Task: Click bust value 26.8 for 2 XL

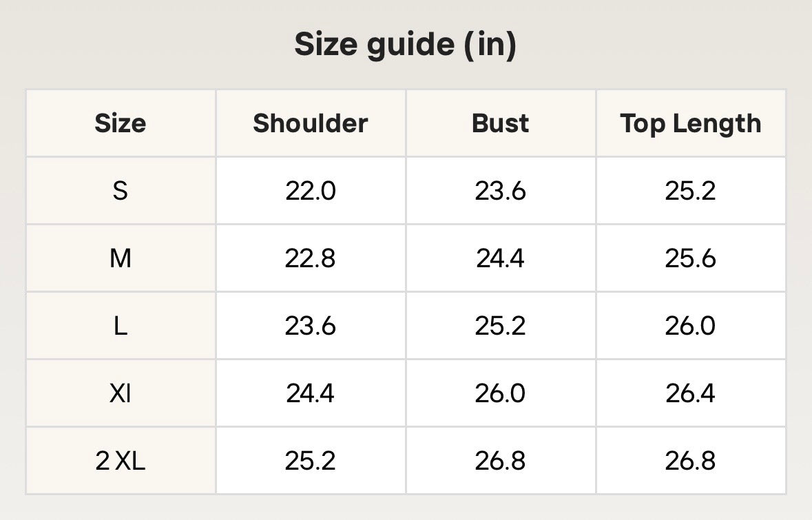Action: pyautogui.click(x=500, y=461)
